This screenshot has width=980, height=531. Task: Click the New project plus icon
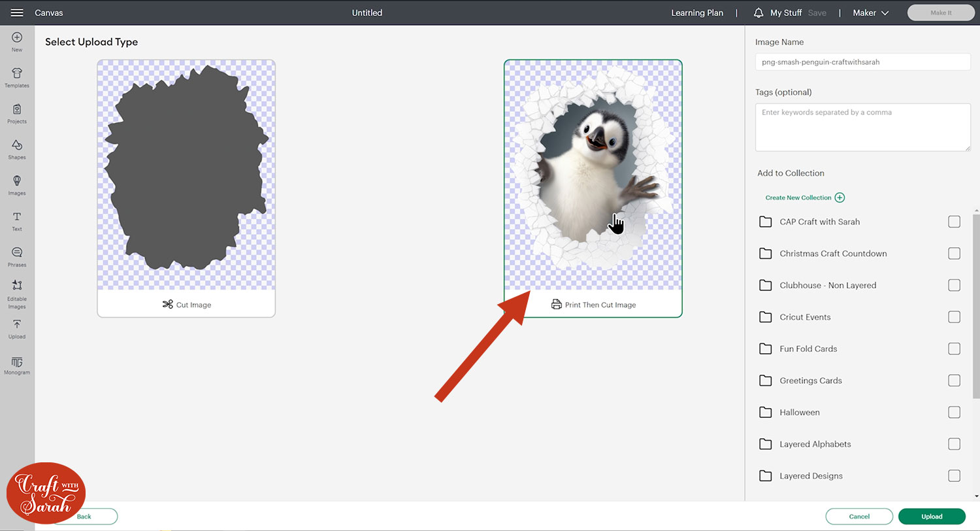pos(17,38)
